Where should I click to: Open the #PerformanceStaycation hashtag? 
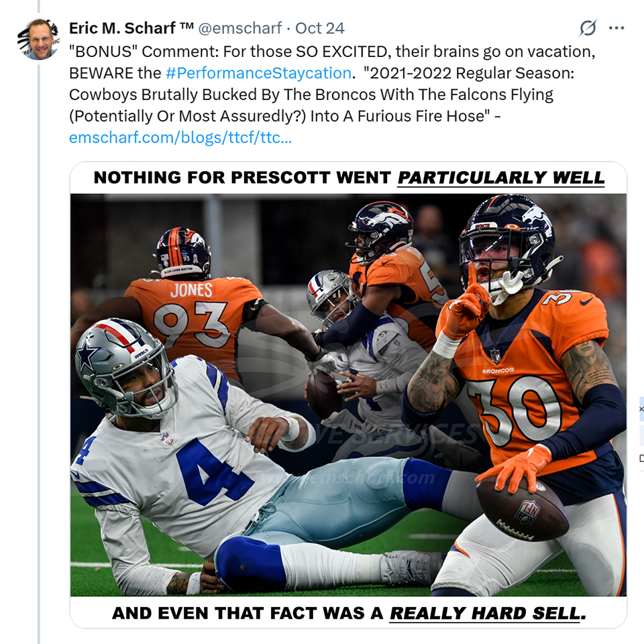258,72
